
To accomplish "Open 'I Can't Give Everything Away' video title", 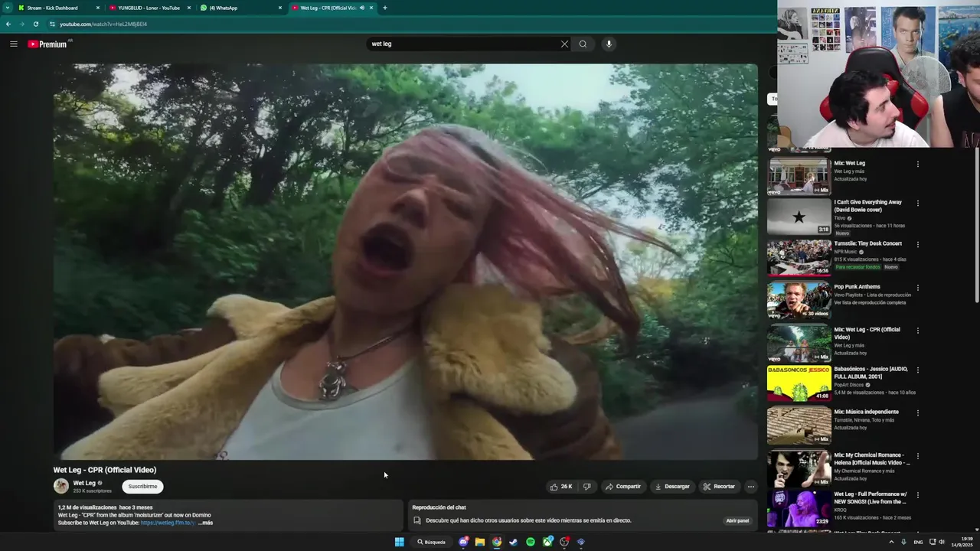I will pos(867,206).
